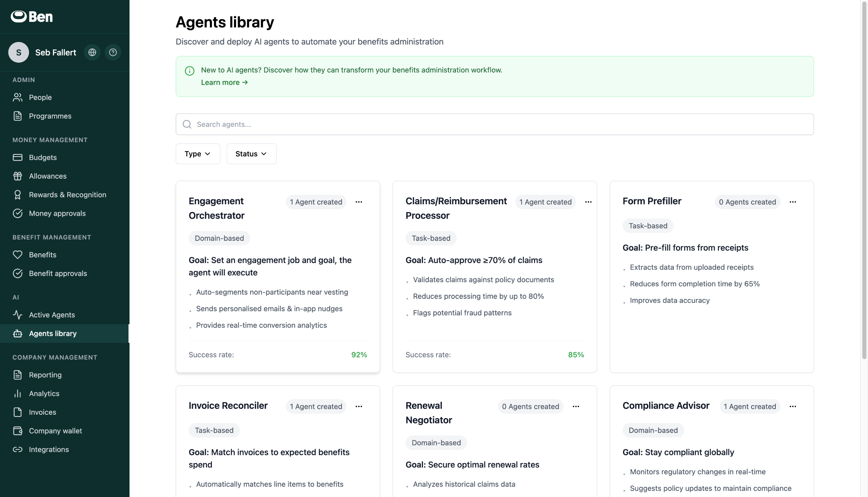868x497 pixels.
Task: Open the help question mark icon
Action: (113, 52)
